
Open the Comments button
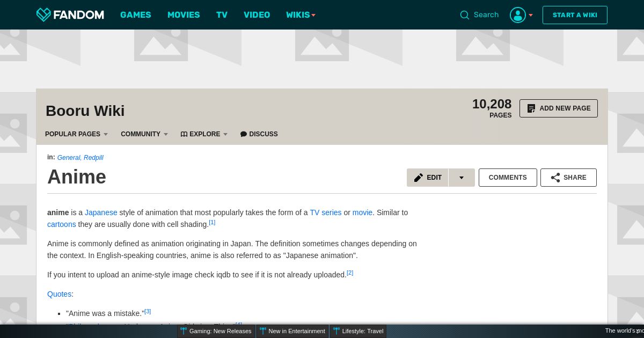pos(508,178)
